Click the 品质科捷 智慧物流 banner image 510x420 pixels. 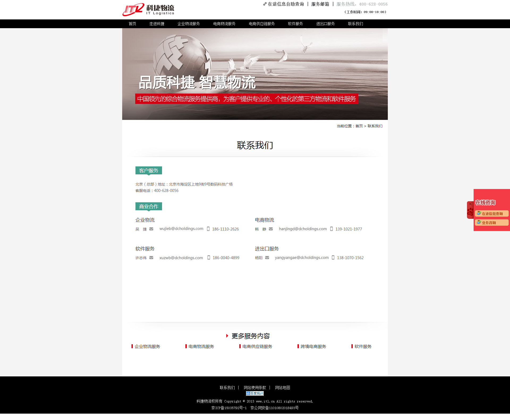[x=255, y=74]
